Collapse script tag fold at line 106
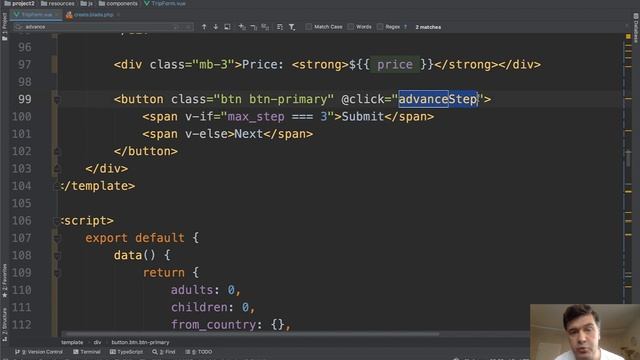640x360 pixels. (x=57, y=221)
